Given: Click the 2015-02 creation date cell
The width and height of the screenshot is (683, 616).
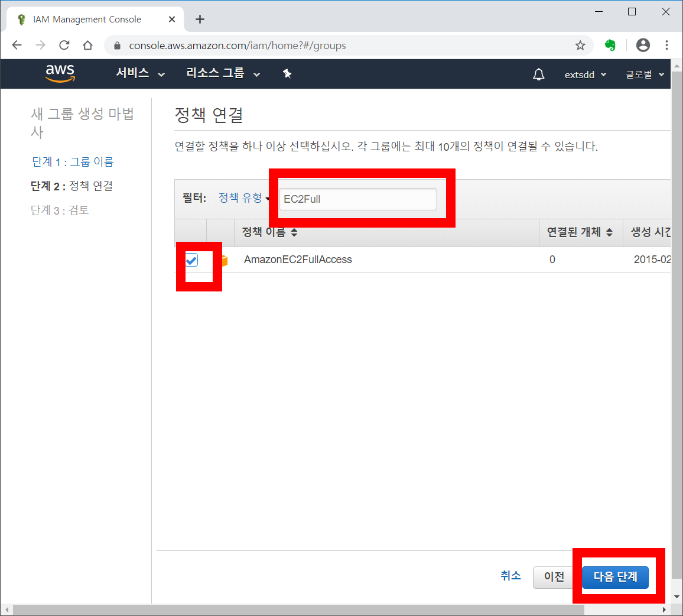Looking at the screenshot, I should coord(652,260).
